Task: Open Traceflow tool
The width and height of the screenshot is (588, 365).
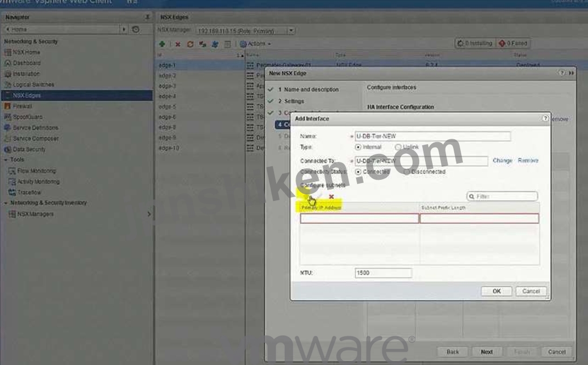Action: coord(29,192)
